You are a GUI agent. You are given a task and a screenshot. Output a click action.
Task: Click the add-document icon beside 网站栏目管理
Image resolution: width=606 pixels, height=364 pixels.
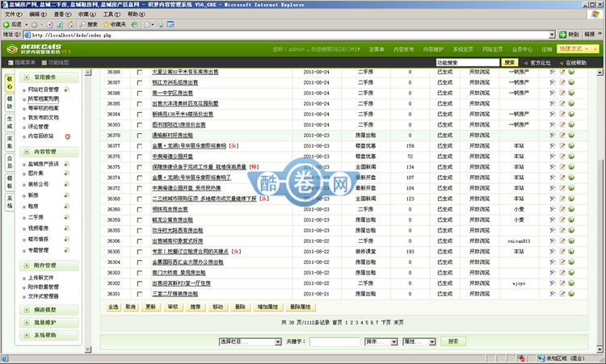(x=66, y=90)
